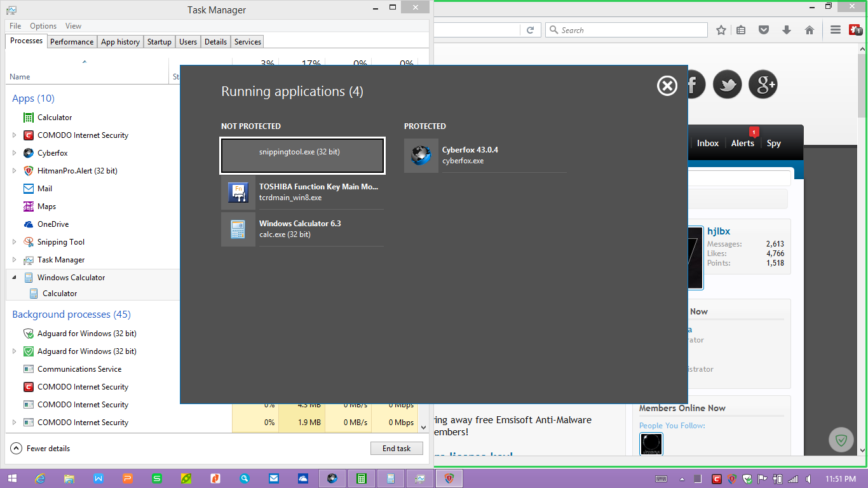
Task: Show hidden system tray icons
Action: (682, 478)
